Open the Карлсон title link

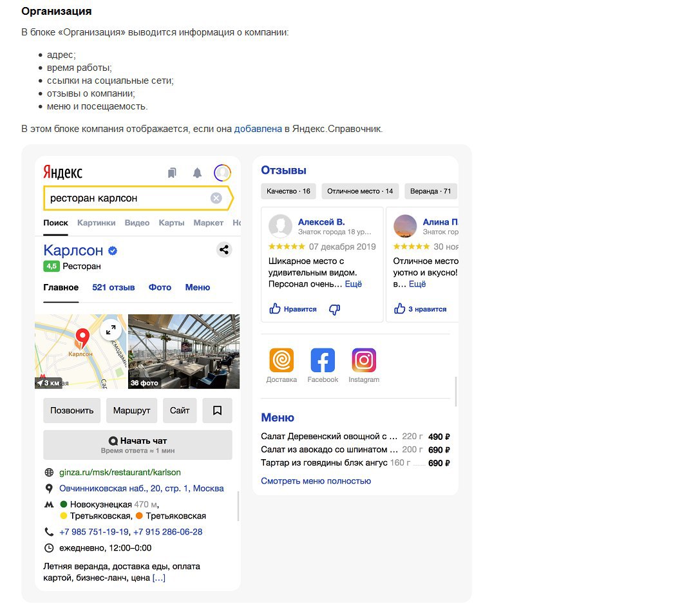click(73, 251)
